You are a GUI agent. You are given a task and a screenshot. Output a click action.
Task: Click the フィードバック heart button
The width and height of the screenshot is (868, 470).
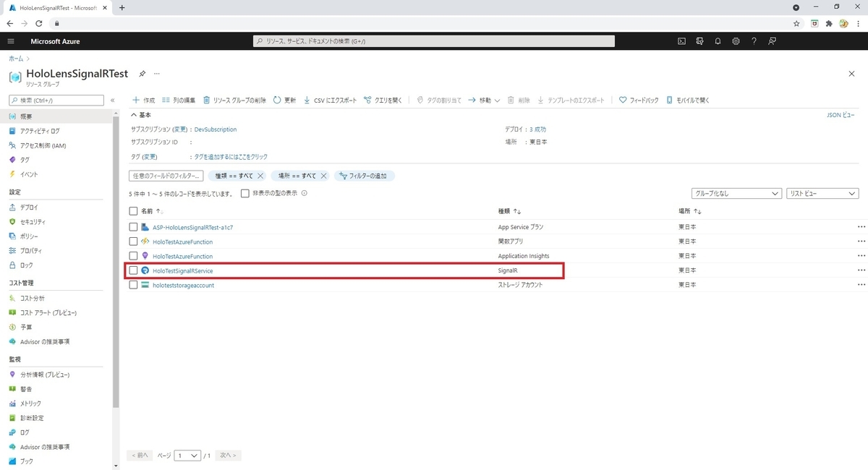639,100
